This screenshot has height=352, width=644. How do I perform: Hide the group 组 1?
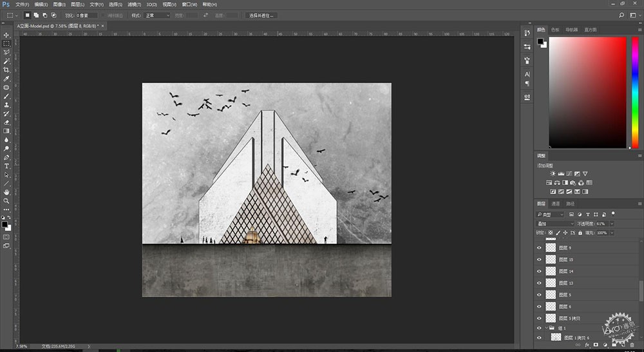[x=539, y=328]
